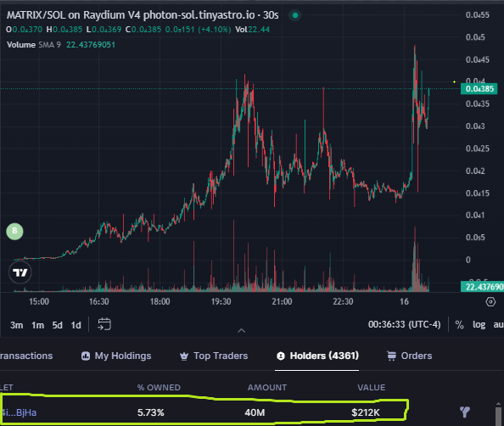The image size is (504, 426).
Task: Click % OWNED column header
Action: [159, 388]
